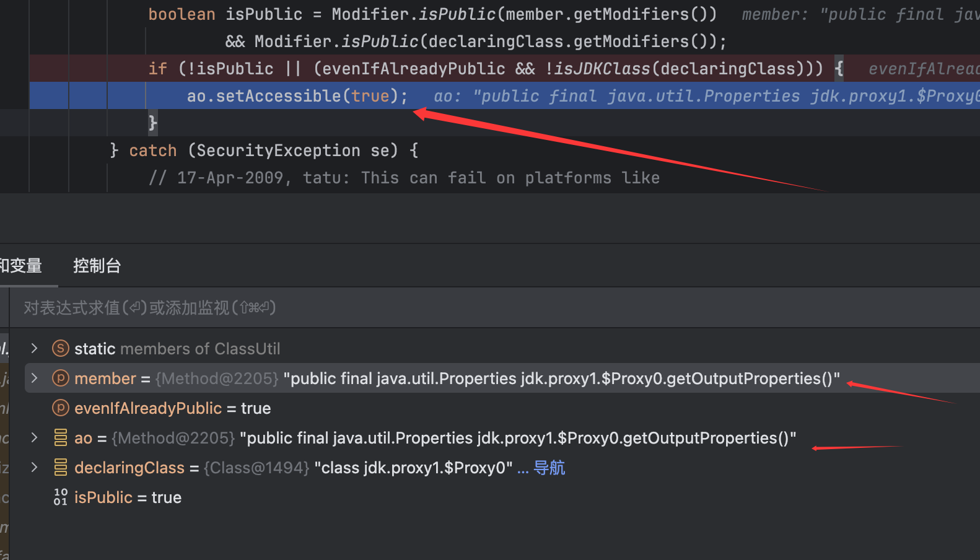Click the primitive type icon beside isPublic
This screenshot has height=560, width=980.
pos(60,497)
